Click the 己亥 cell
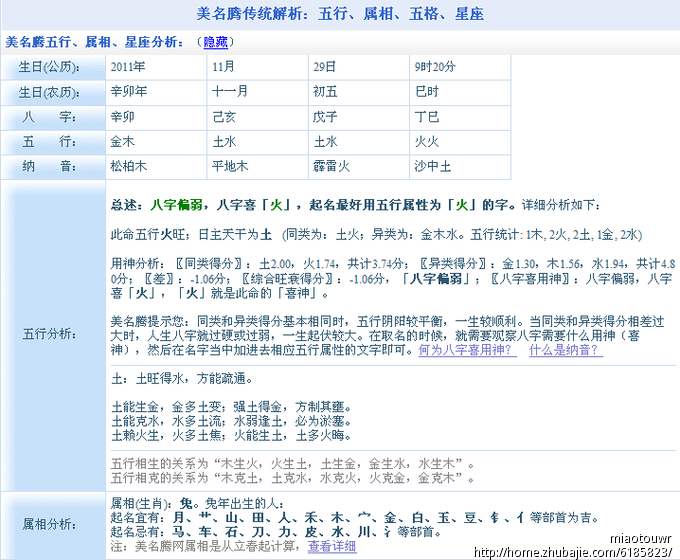The width and height of the screenshot is (680, 560). click(258, 118)
